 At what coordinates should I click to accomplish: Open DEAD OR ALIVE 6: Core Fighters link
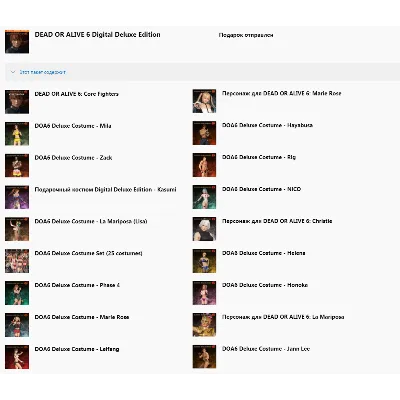coord(77,94)
